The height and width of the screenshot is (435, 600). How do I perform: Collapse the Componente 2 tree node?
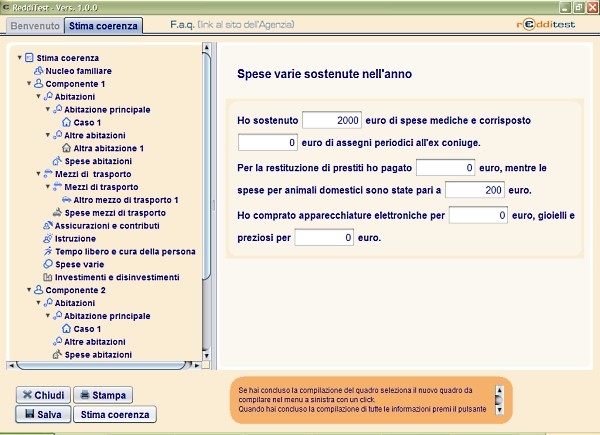click(x=29, y=290)
